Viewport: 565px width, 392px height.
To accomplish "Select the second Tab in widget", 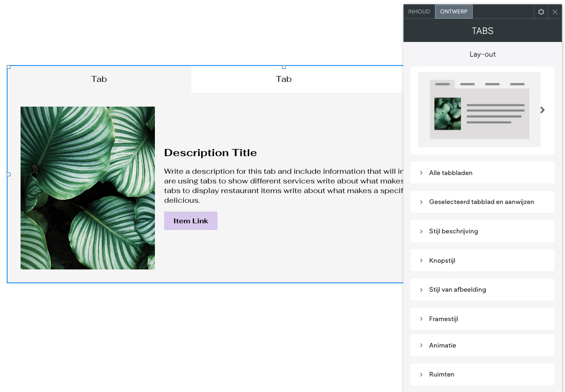I will [x=284, y=79].
